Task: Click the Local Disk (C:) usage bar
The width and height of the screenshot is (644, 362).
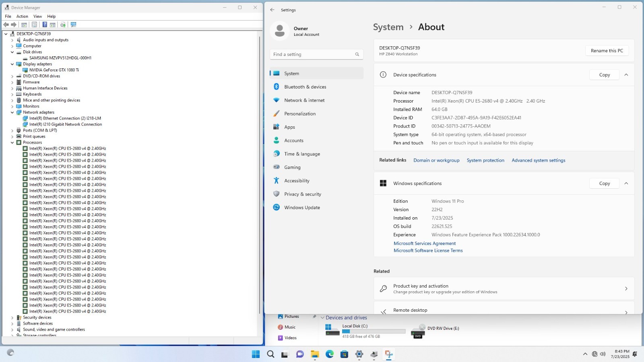Action: pyautogui.click(x=374, y=331)
